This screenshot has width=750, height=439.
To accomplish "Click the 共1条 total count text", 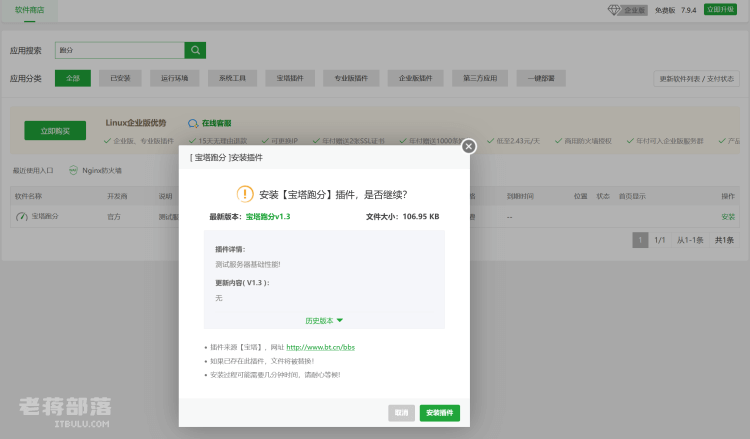I will coord(724,240).
